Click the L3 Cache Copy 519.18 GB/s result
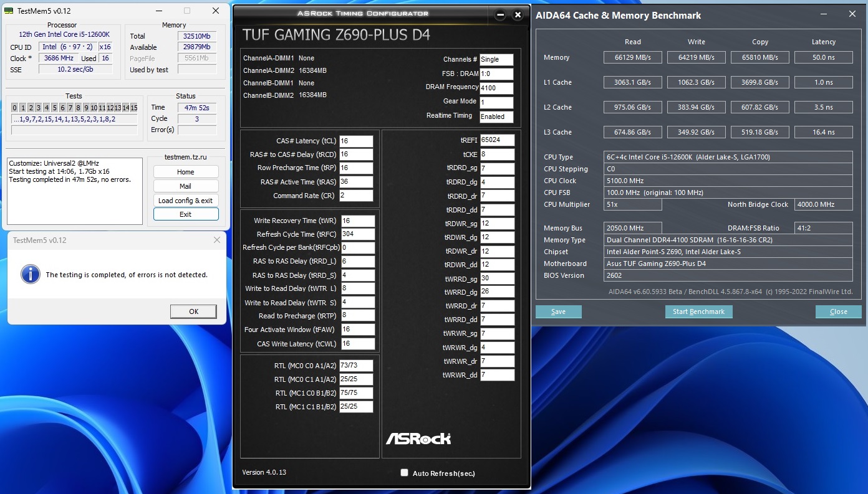Image resolution: width=868 pixels, height=494 pixels. pos(759,132)
